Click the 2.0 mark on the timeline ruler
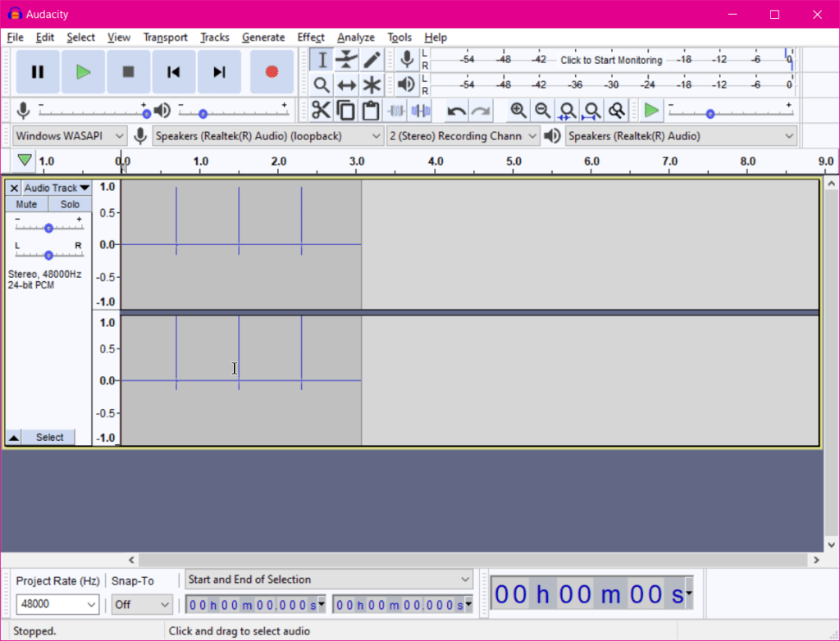The image size is (840, 641). pos(279,161)
